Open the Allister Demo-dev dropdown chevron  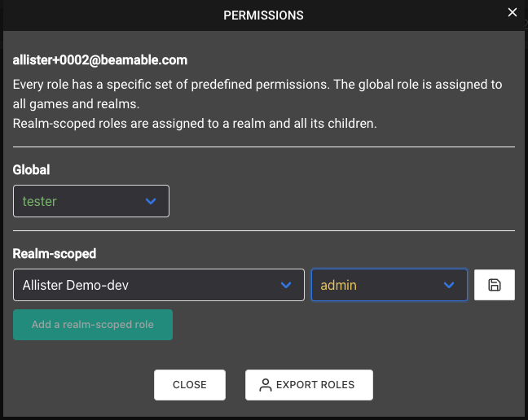click(286, 285)
